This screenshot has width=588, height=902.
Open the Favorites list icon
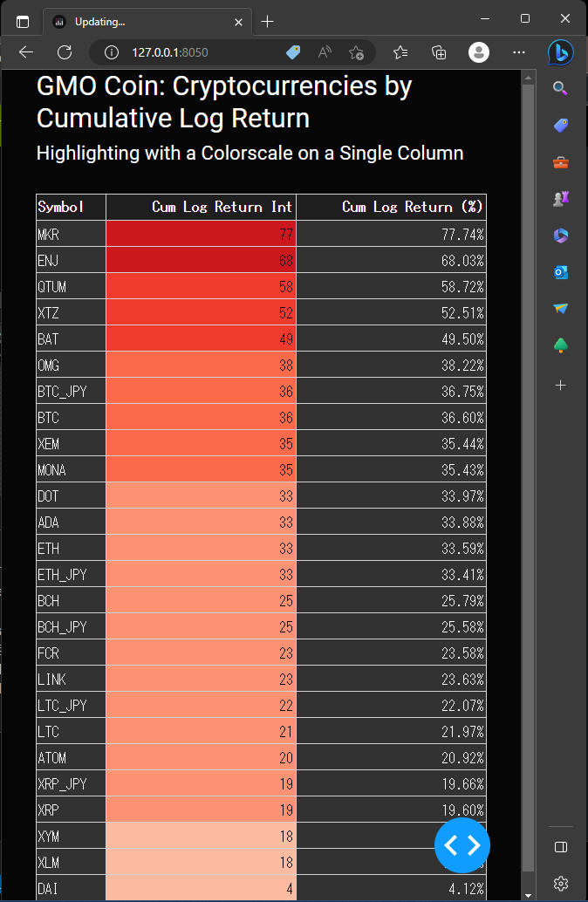(x=400, y=52)
